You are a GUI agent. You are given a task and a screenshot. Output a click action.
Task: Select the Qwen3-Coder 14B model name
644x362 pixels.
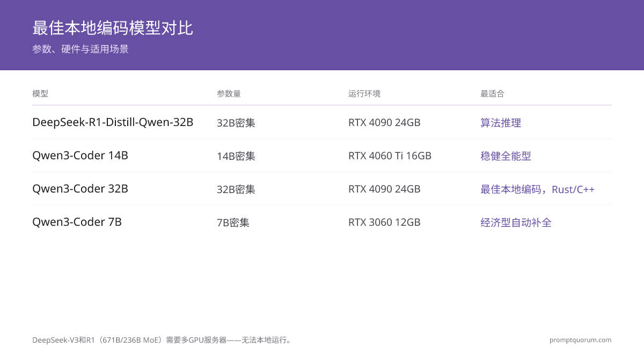(x=80, y=156)
